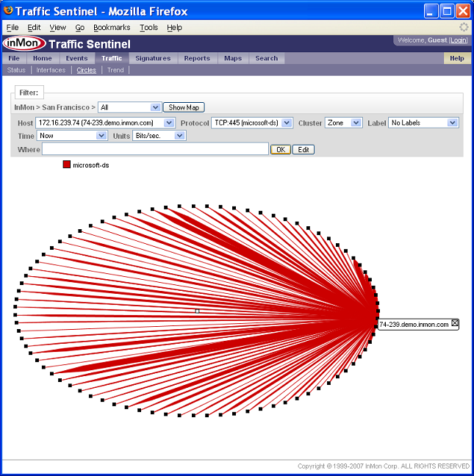Open the View menu
Viewport: 474px width, 476px height.
pyautogui.click(x=58, y=27)
